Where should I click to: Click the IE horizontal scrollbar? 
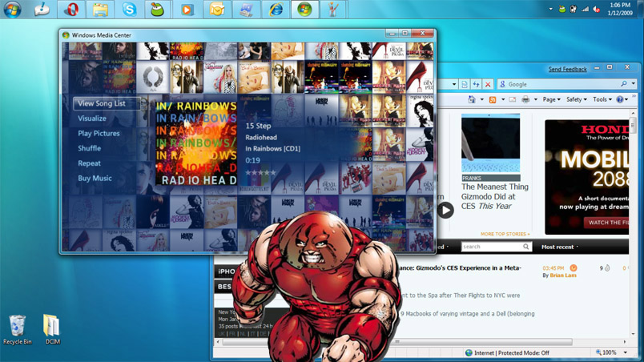point(398,342)
